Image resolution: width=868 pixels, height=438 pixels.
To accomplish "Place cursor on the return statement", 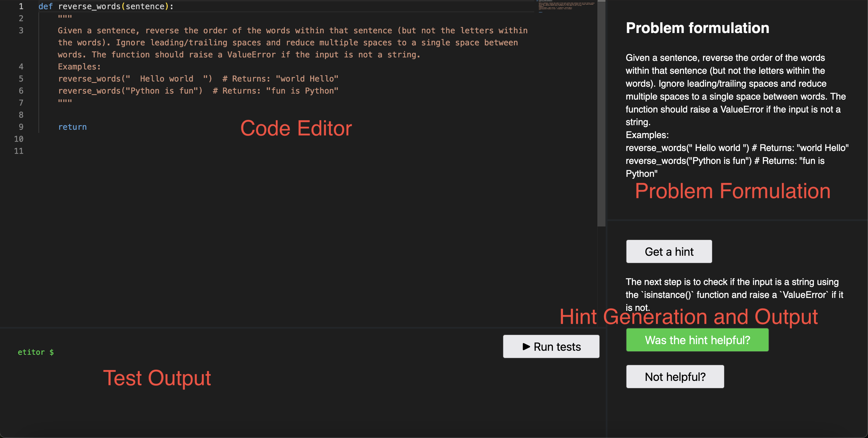I will [x=72, y=127].
